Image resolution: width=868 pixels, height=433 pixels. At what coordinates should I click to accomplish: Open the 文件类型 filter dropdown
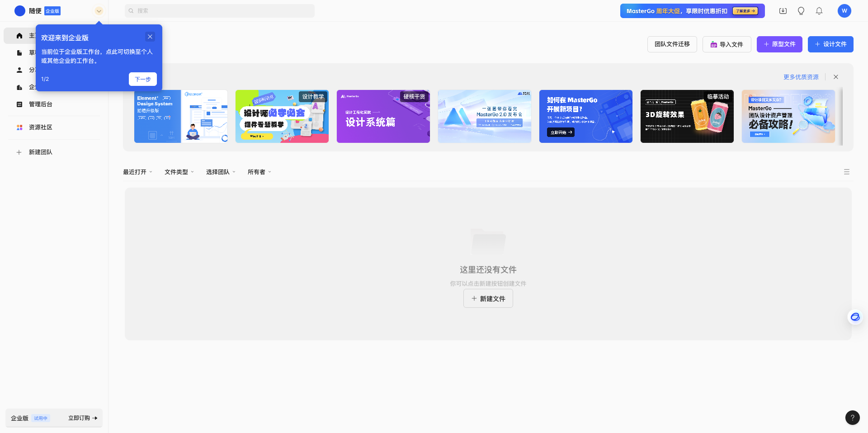pos(179,172)
